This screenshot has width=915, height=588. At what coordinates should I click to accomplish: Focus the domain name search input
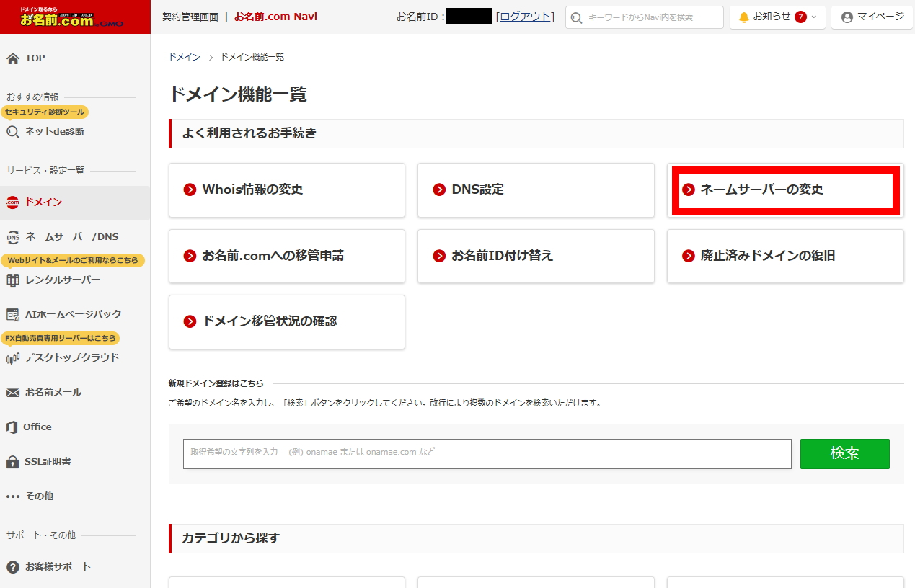(x=487, y=454)
